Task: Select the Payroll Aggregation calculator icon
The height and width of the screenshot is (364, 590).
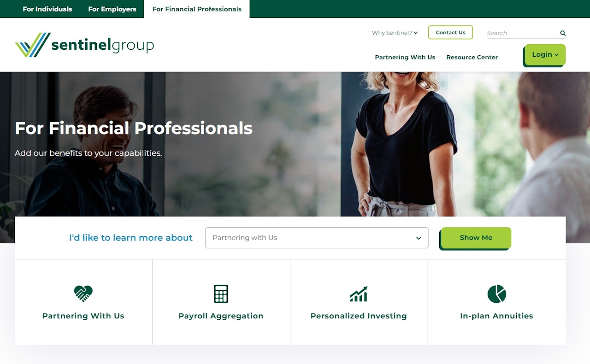Action: pyautogui.click(x=221, y=294)
